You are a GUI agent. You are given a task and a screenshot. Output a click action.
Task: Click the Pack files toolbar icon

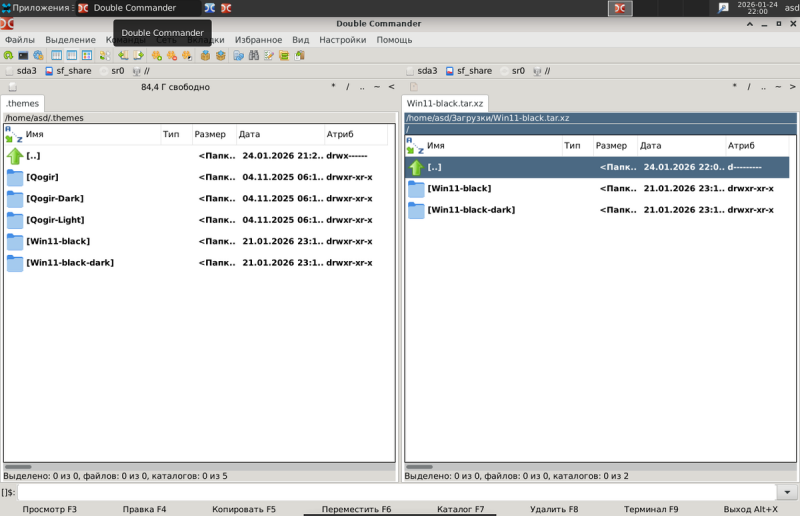205,56
